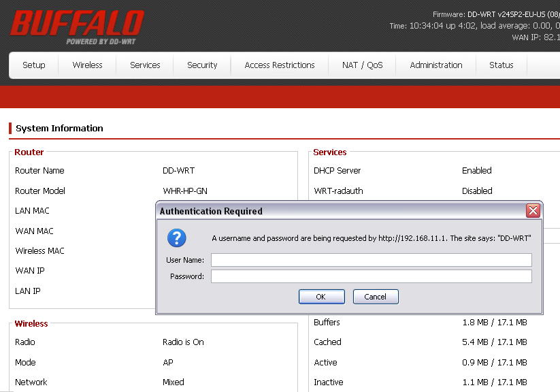
Task: Open the Security tab
Action: [x=202, y=65]
